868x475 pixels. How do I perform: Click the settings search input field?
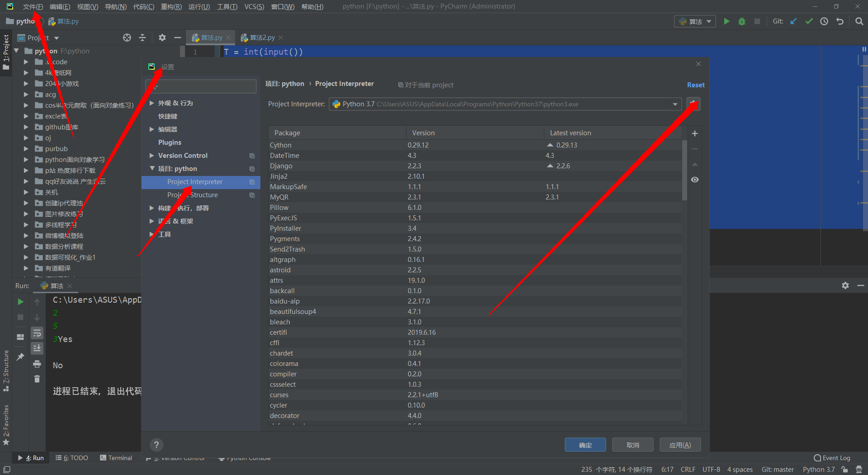point(201,86)
